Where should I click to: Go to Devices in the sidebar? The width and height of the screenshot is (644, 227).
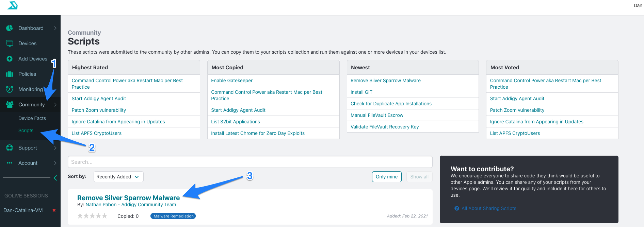tap(27, 43)
